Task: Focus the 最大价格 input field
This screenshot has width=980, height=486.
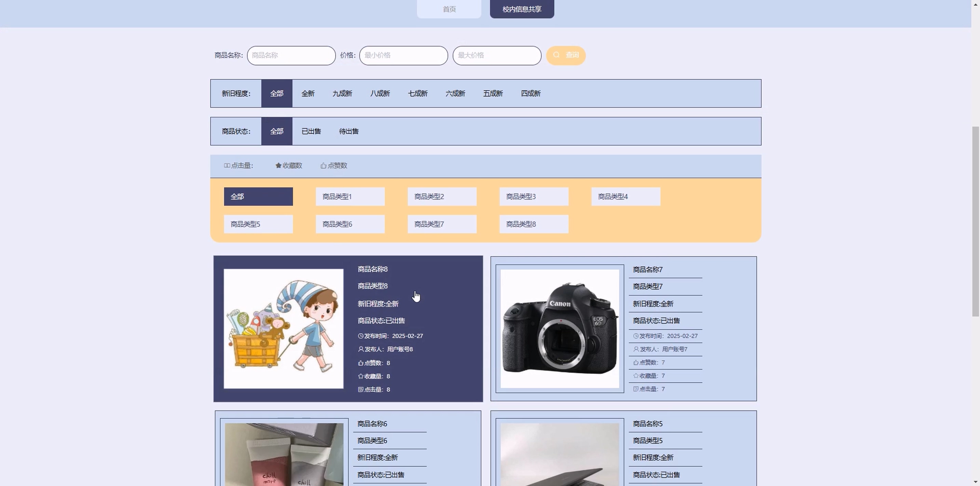Action: pyautogui.click(x=496, y=56)
